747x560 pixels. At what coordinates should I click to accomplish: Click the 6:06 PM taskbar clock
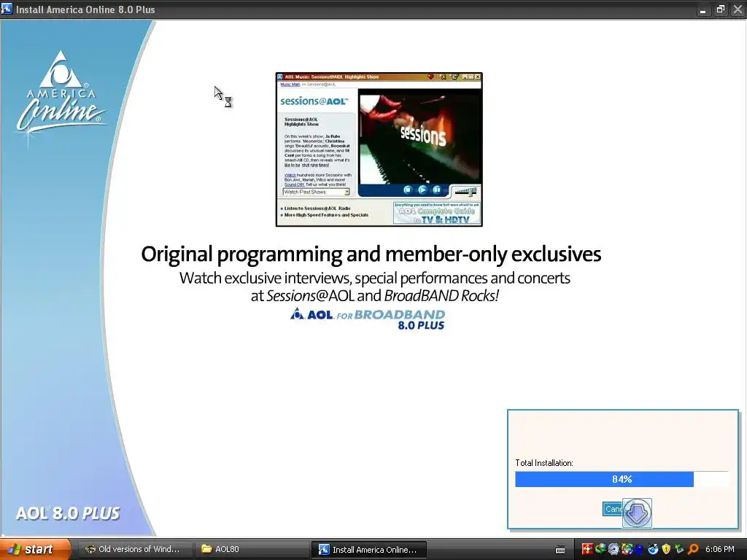click(x=719, y=549)
